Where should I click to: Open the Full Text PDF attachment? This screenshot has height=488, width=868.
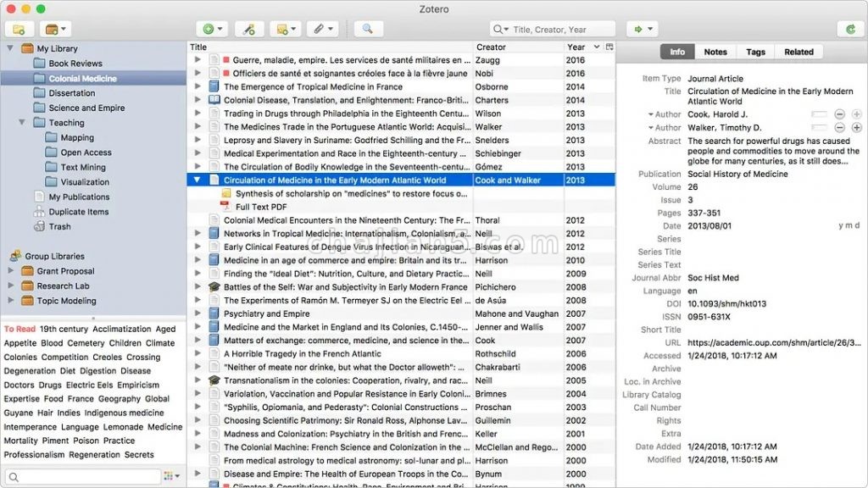[x=261, y=207]
